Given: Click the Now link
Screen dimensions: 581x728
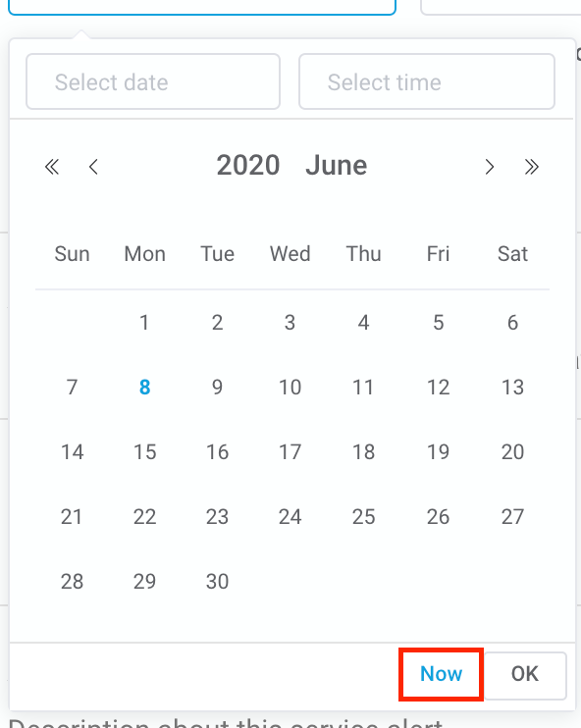Looking at the screenshot, I should pyautogui.click(x=441, y=674).
